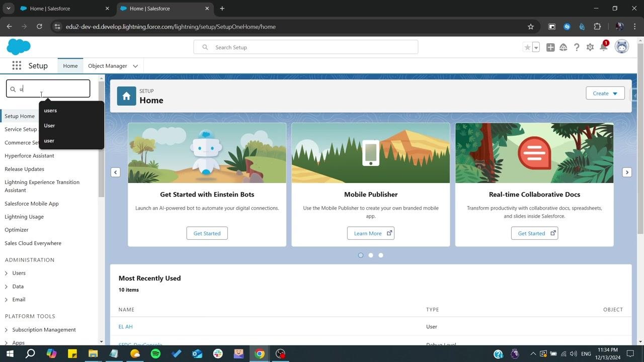Go to next carousel slide
This screenshot has height=362, width=644.
click(x=627, y=172)
